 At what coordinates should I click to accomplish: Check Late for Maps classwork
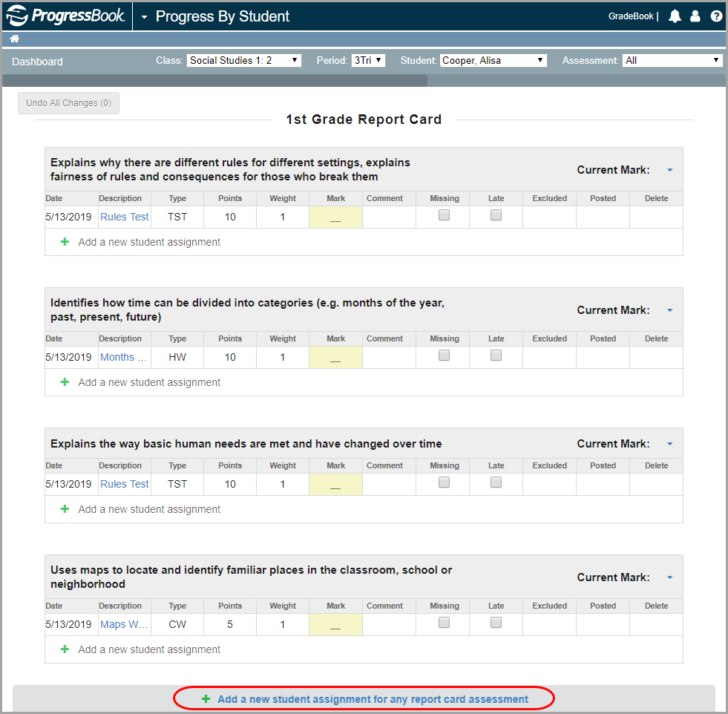coord(496,623)
